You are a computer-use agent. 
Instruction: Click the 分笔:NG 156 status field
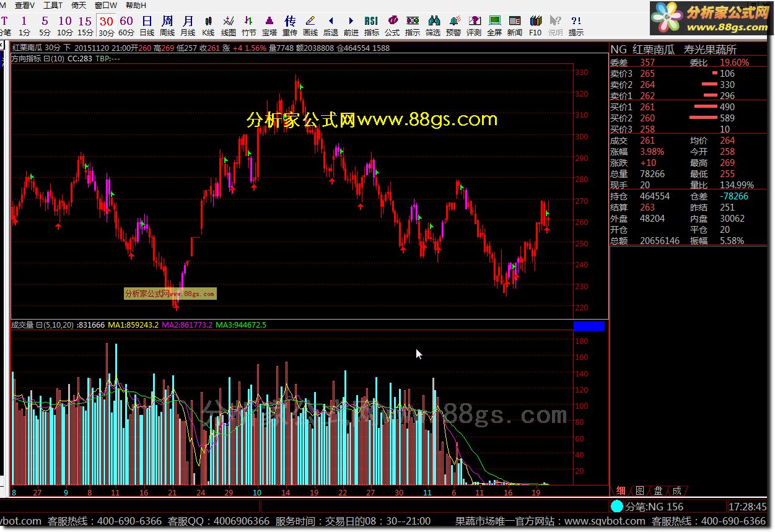(x=655, y=506)
